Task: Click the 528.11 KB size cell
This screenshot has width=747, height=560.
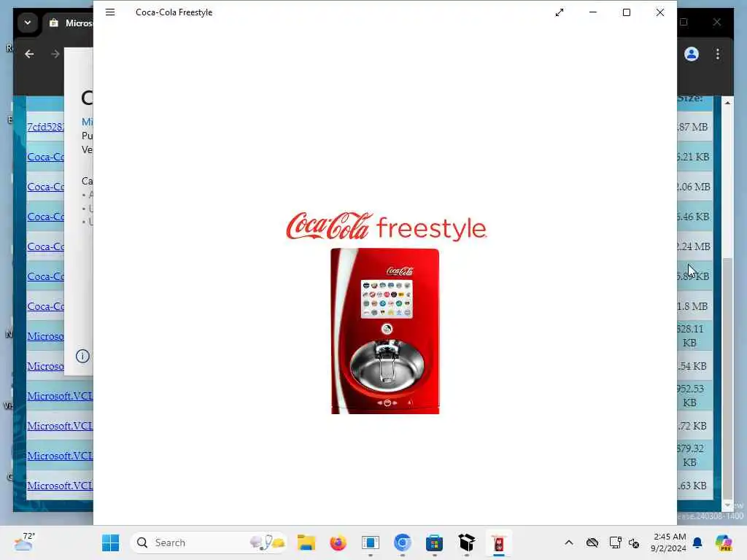Action: click(694, 335)
